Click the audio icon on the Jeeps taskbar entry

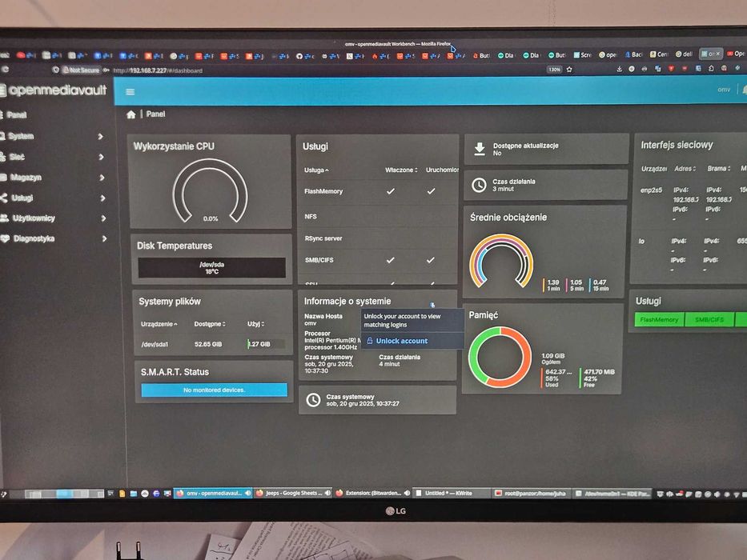[x=327, y=494]
